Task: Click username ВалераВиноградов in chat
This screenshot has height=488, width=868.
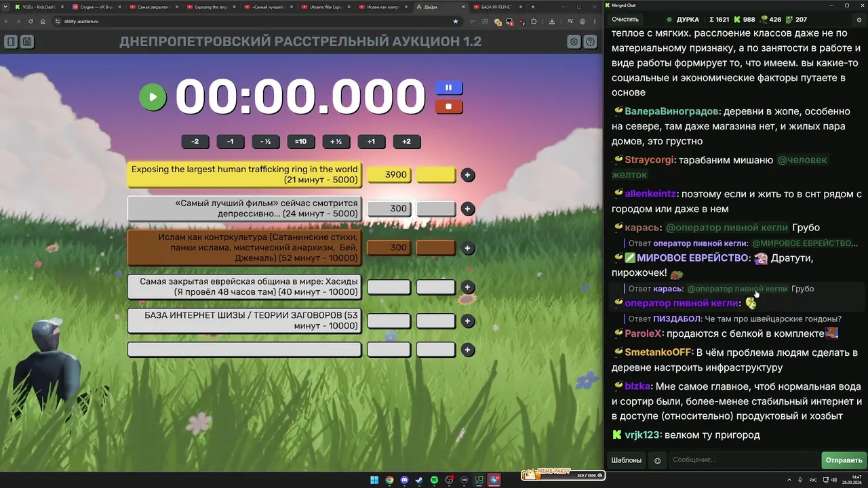Action: [672, 111]
